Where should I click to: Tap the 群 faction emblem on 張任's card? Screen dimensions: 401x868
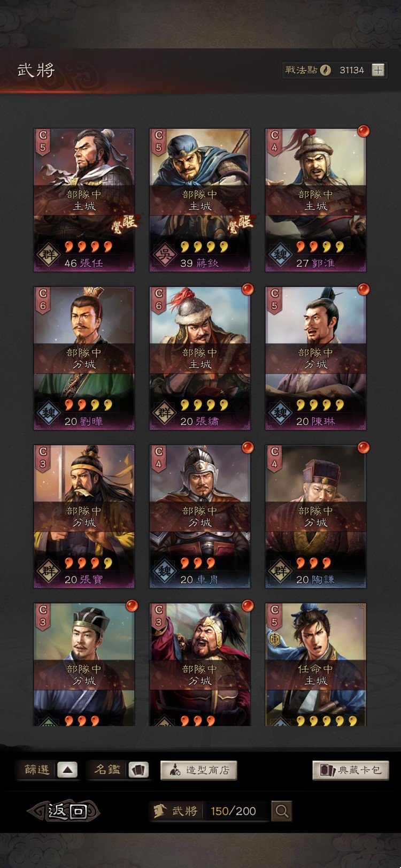(48, 255)
